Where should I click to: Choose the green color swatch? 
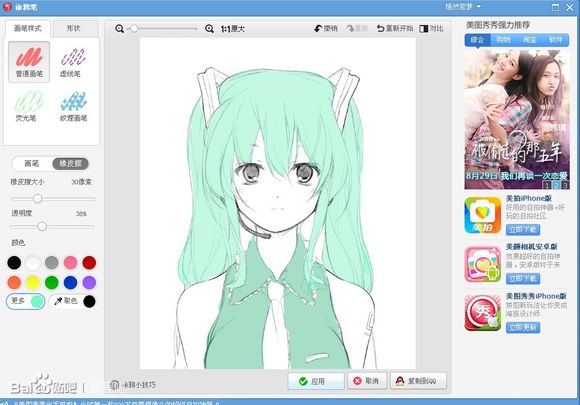[x=52, y=283]
